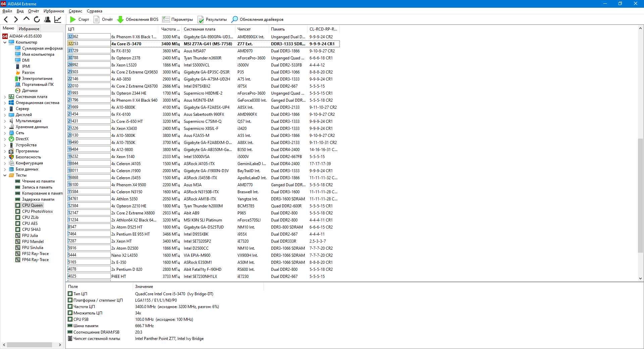644x349 pixels.
Task: Click the up-level arrow icon
Action: point(26,19)
